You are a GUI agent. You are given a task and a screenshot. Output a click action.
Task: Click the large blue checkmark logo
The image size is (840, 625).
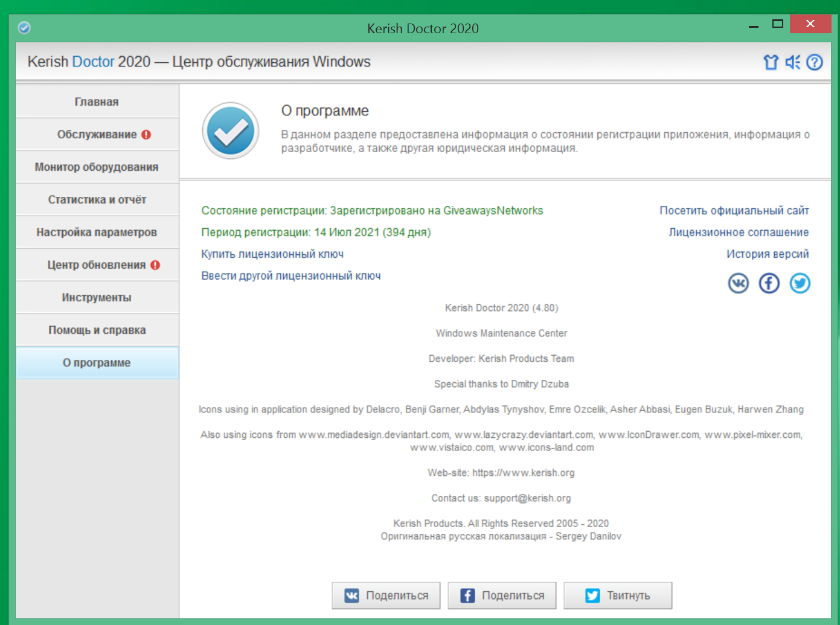(230, 130)
